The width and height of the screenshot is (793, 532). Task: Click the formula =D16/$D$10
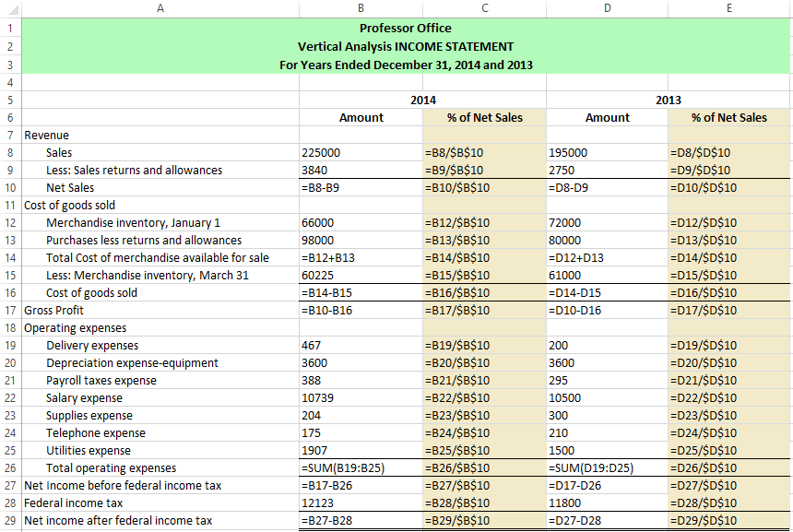click(728, 293)
